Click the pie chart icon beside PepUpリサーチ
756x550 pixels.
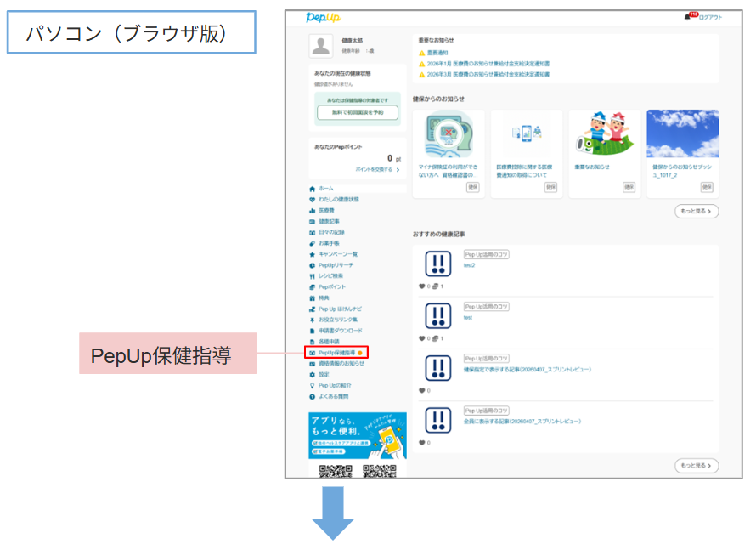point(312,265)
